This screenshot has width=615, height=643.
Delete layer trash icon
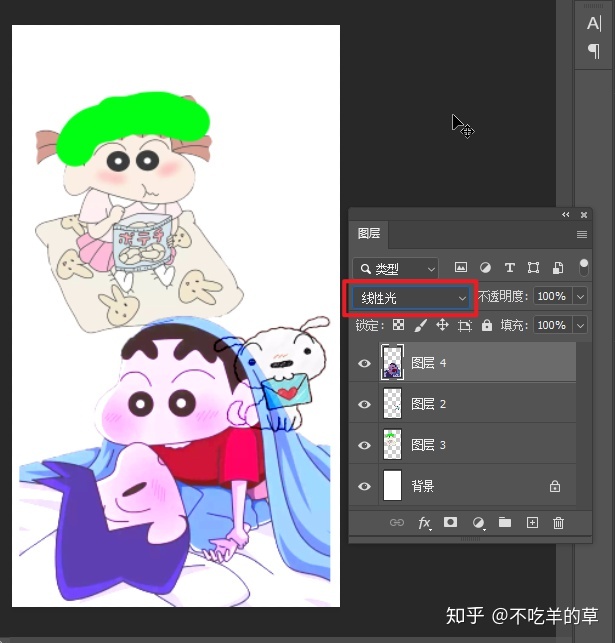[x=558, y=523]
